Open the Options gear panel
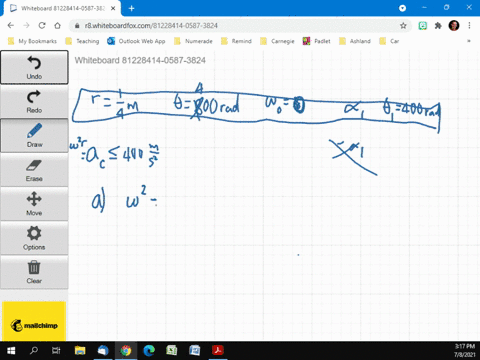Image resolution: width=480 pixels, height=360 pixels. (34, 238)
